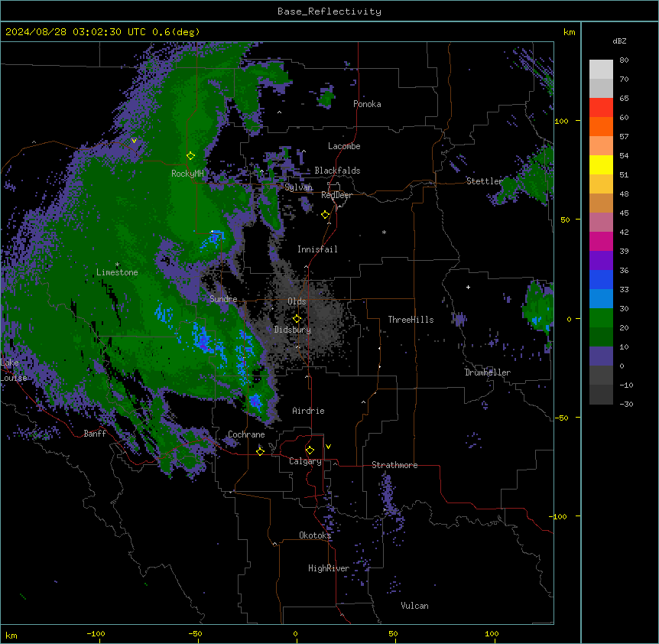659x644 pixels.
Task: Click the 0.6(deg) elevation label
Action: pyautogui.click(x=176, y=32)
